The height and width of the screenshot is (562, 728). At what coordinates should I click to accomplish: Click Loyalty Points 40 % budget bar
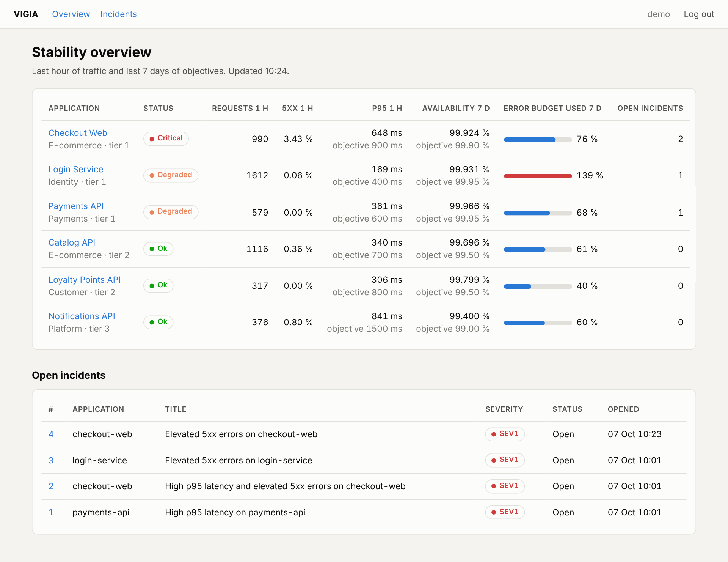point(538,286)
